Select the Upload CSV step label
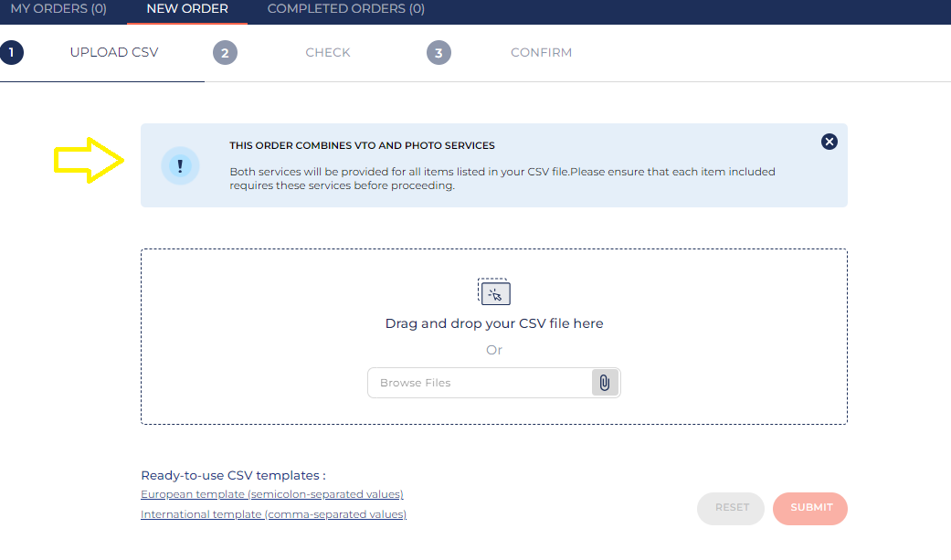The width and height of the screenshot is (951, 560). pyautogui.click(x=114, y=53)
